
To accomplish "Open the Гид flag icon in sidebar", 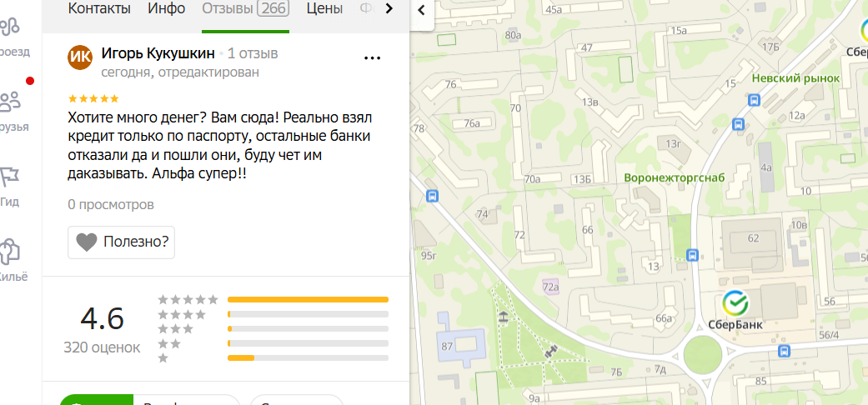I will click(10, 177).
